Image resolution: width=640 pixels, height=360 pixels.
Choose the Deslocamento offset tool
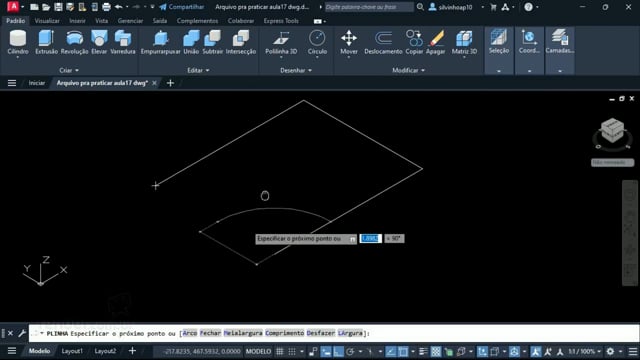(x=383, y=42)
